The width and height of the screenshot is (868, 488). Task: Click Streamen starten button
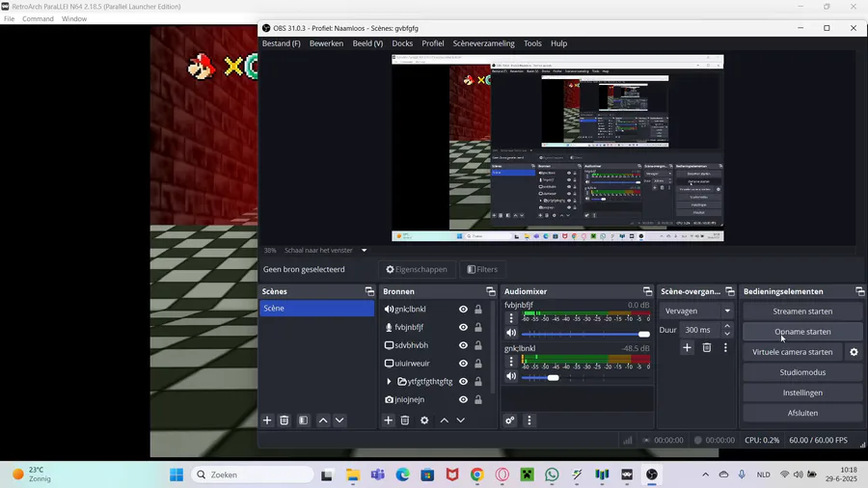[x=802, y=312]
